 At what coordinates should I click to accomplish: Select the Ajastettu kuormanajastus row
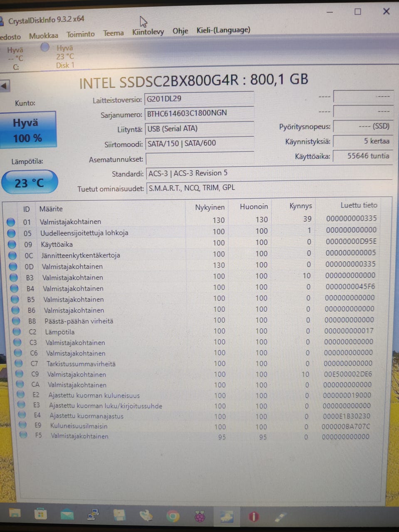[198, 416]
